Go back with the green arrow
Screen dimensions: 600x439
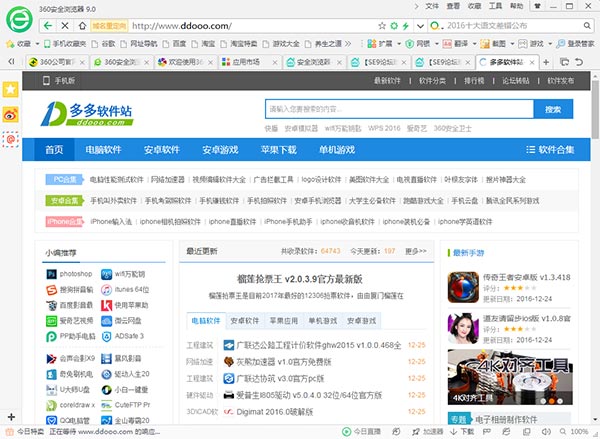[x=48, y=26]
